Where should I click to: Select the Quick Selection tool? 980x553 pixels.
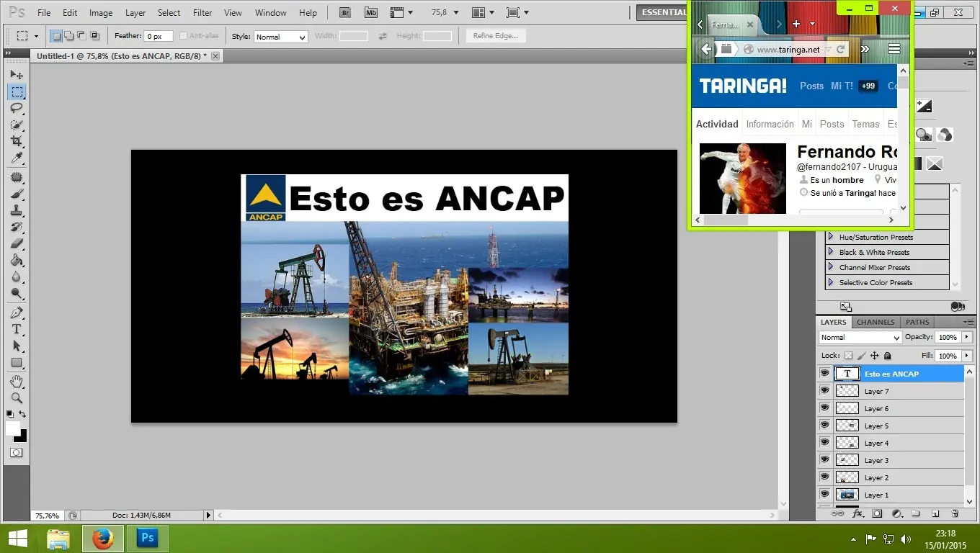17,125
